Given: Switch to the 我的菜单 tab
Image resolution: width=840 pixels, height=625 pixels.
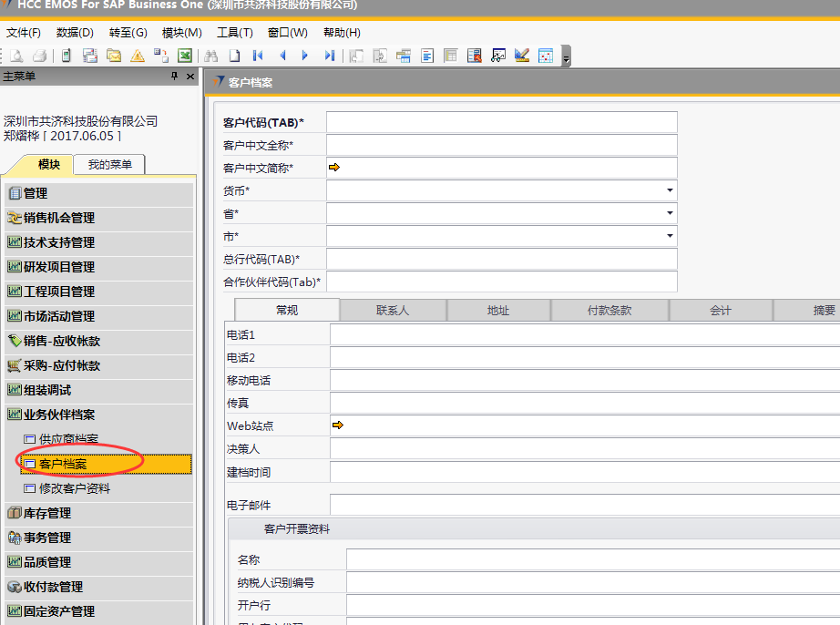Looking at the screenshot, I should (x=109, y=165).
